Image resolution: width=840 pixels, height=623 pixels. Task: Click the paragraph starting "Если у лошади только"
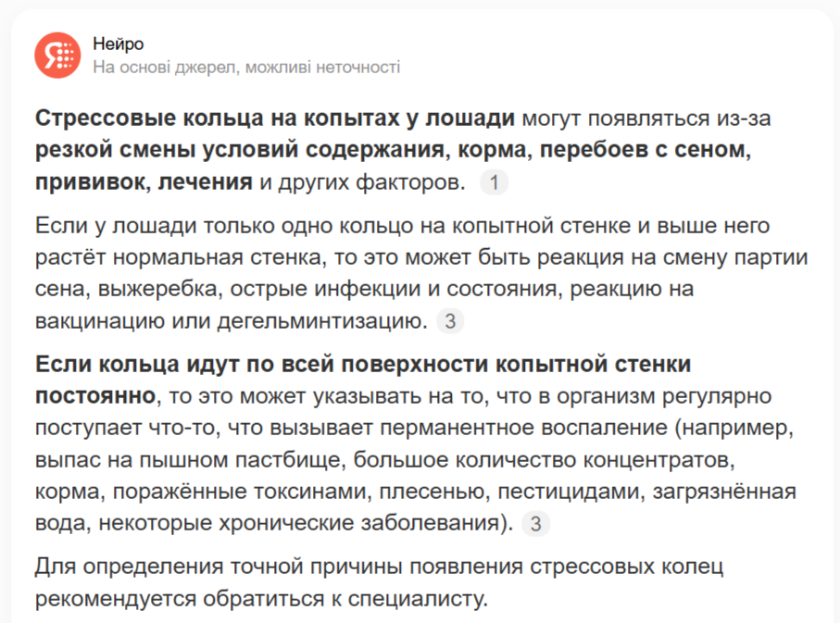[x=421, y=273]
